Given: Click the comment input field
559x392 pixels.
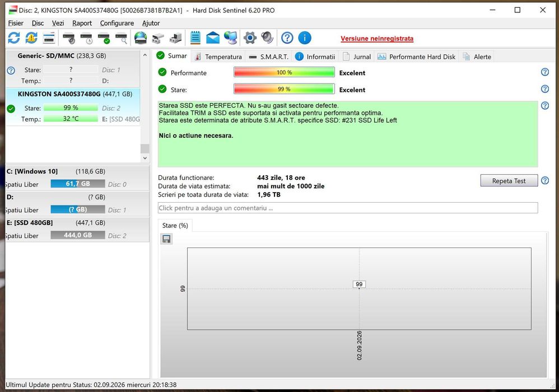Looking at the screenshot, I should pyautogui.click(x=348, y=208).
